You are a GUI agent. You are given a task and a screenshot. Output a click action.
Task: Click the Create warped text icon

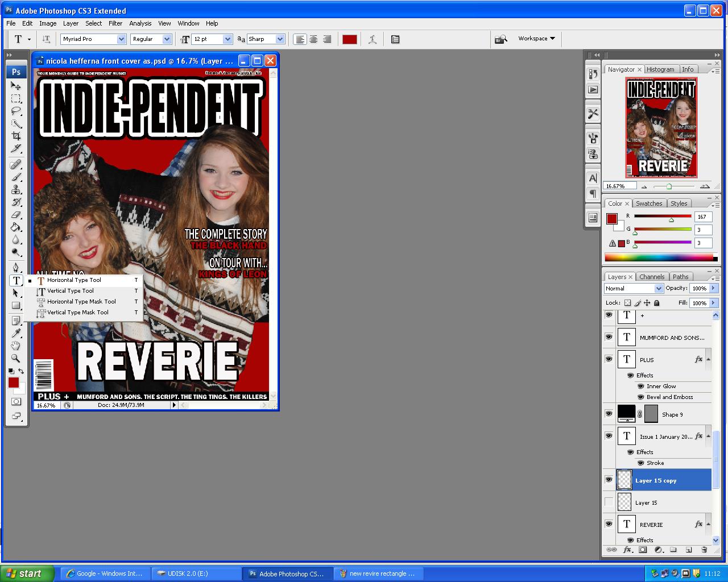tap(373, 39)
